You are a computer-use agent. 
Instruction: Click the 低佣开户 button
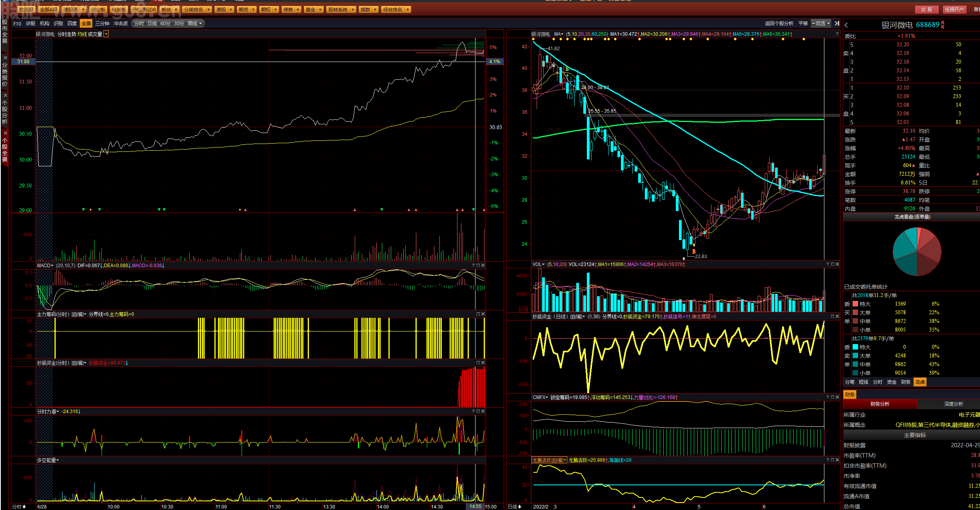(x=954, y=9)
